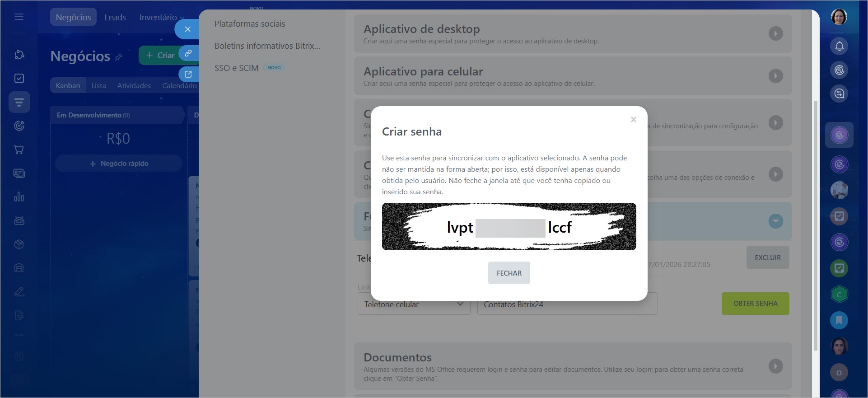
Task: Click the user profile avatar at top right
Action: pos(839,17)
